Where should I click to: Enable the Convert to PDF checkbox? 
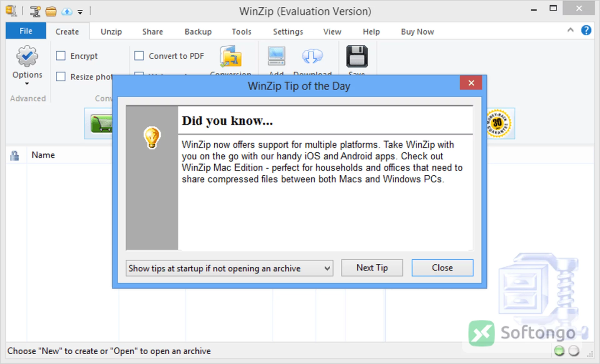tap(139, 56)
